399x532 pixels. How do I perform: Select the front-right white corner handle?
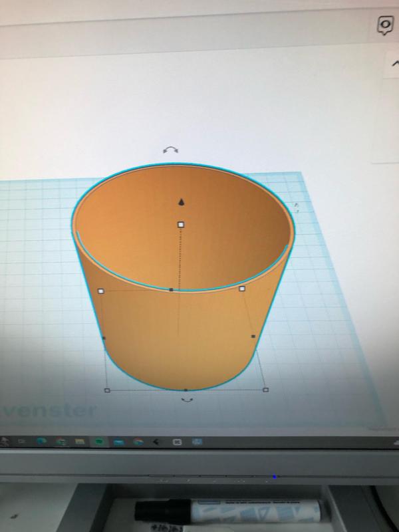click(x=266, y=390)
